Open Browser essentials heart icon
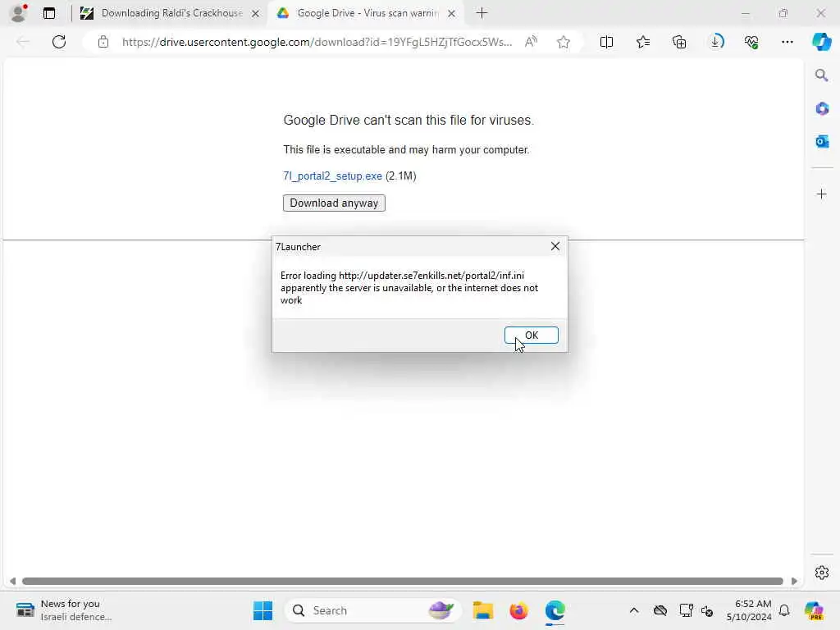Screen dimensions: 840x630 (751, 42)
